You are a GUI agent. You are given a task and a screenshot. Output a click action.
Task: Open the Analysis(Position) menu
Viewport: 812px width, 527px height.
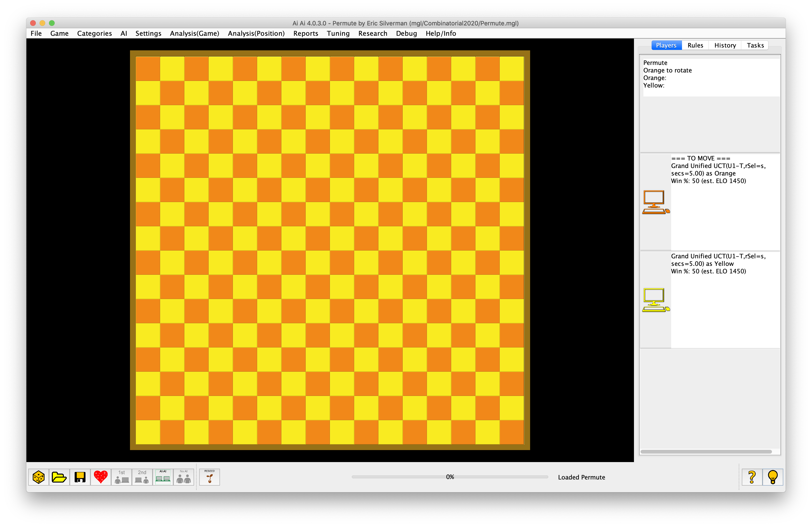tap(256, 33)
